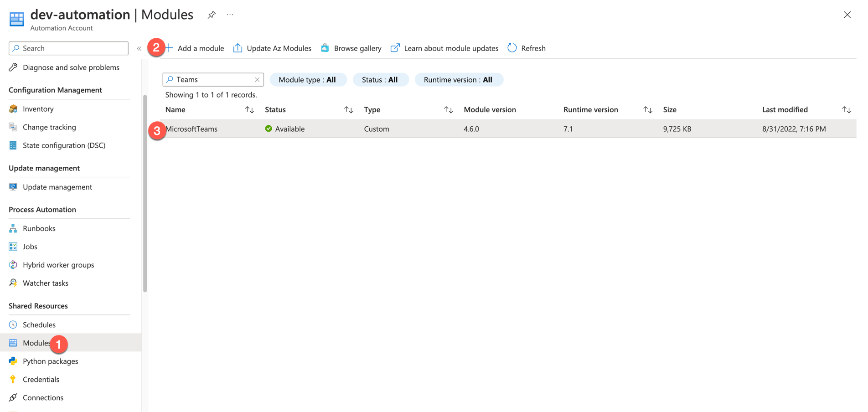
Task: Click the sidebar Search field
Action: coord(68,48)
